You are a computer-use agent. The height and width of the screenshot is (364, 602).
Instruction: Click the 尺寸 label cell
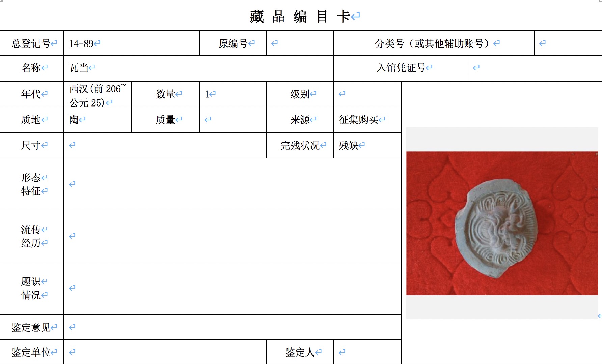(x=32, y=145)
